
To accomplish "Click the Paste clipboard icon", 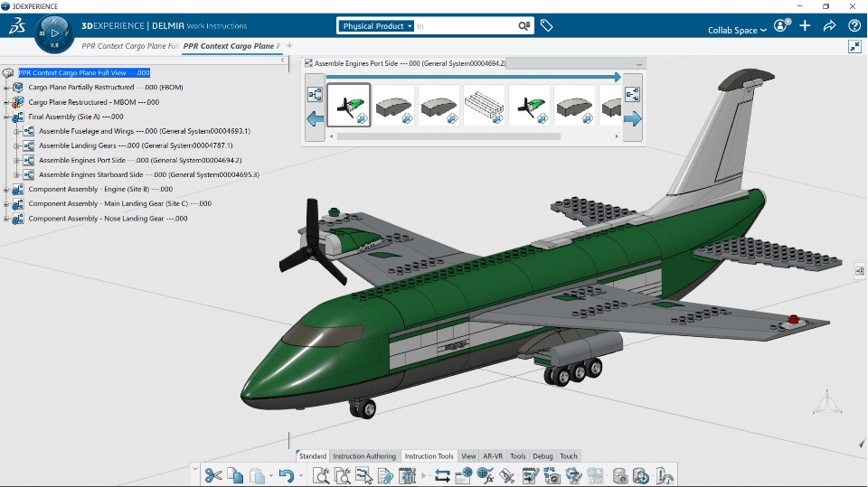I will coord(257,475).
